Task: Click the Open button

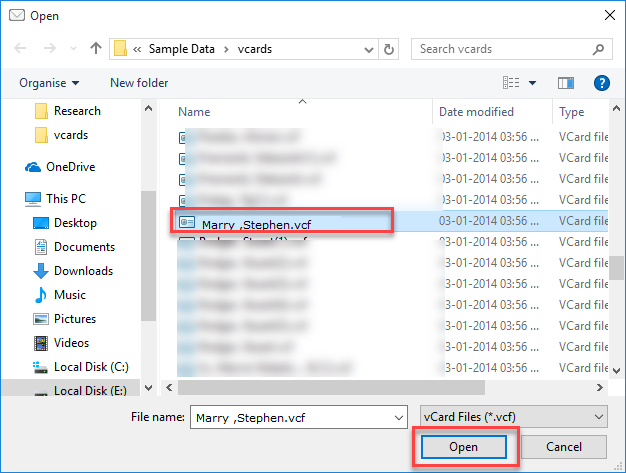Action: pos(464,447)
